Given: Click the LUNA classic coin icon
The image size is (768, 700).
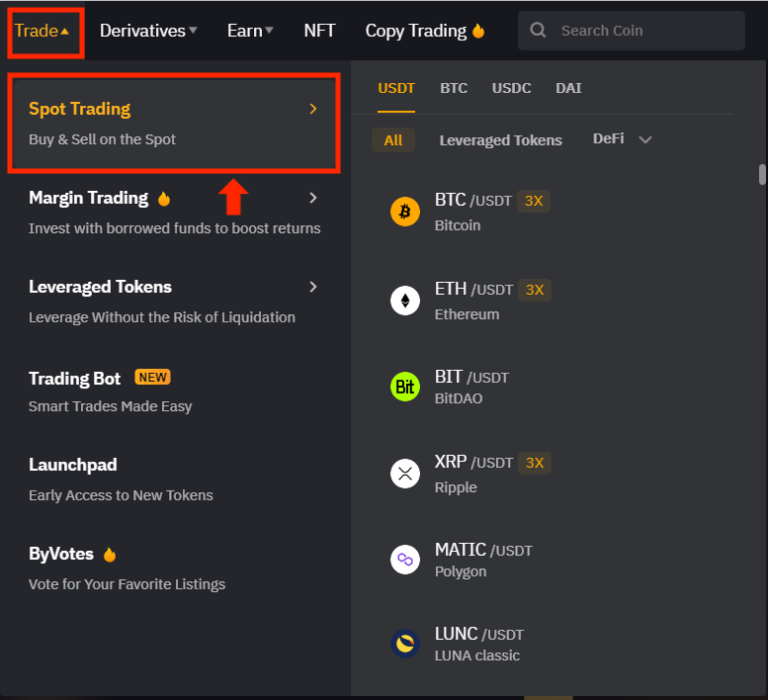Looking at the screenshot, I should (405, 644).
